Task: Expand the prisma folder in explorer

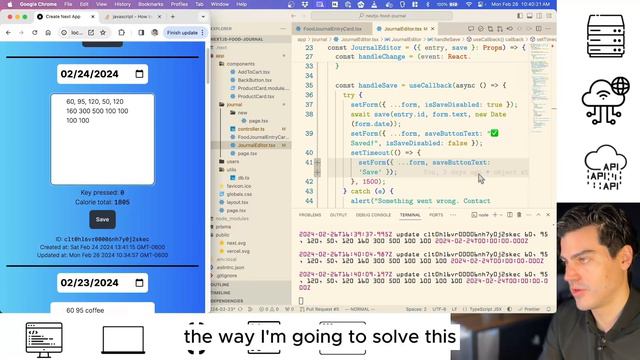Action: tap(223, 227)
